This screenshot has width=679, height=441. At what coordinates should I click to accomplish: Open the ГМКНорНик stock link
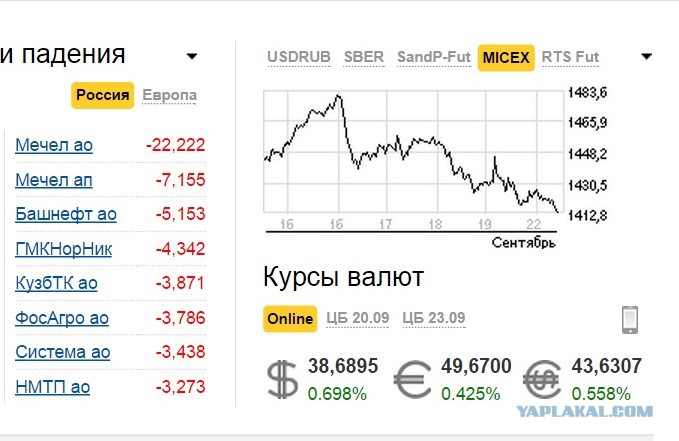point(64,249)
